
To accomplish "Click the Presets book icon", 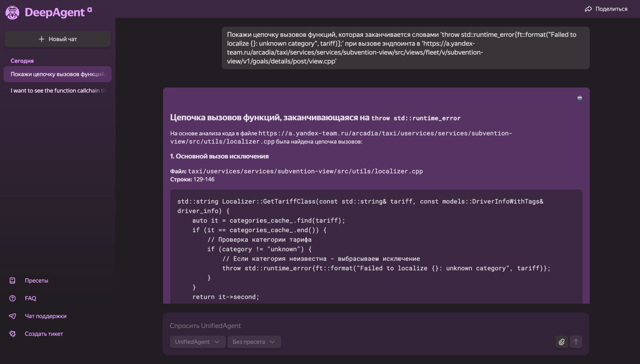I will 12,281.
